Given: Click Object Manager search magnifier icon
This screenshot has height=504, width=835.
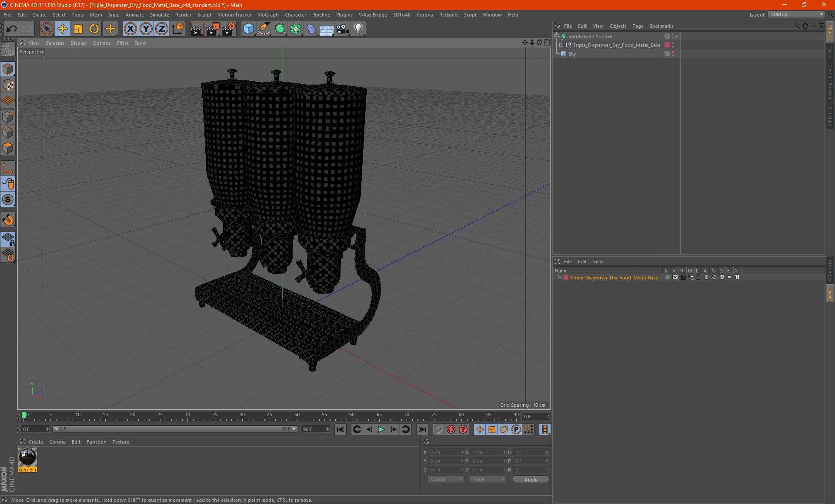Looking at the screenshot, I should point(797,26).
